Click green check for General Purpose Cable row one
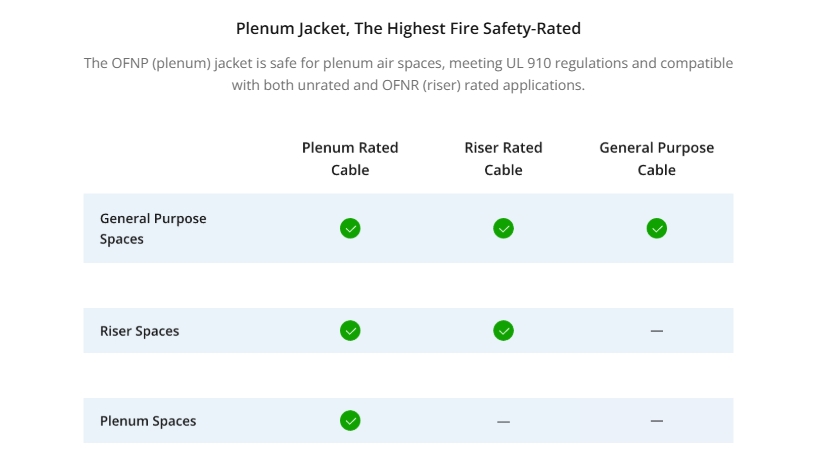This screenshot has height=471, width=818. [657, 228]
